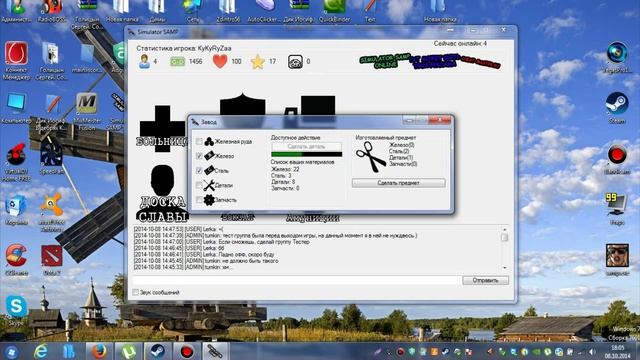Open Internet Explorer from the taskbar
This screenshot has height=360, width=640.
coord(40,351)
